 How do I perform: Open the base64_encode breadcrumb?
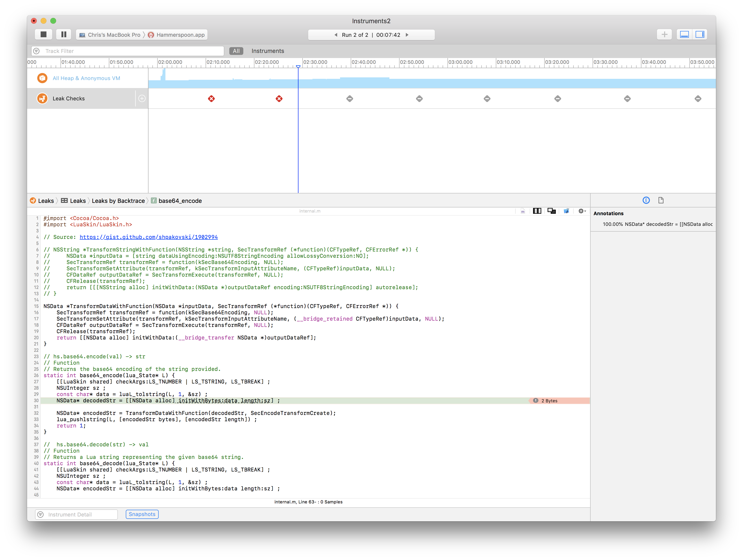177,201
